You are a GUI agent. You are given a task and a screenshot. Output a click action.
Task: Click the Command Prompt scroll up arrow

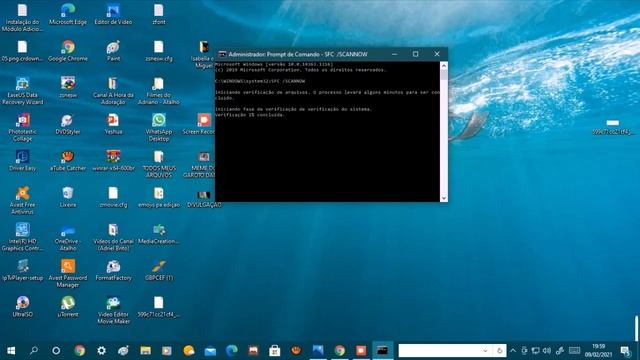point(444,65)
